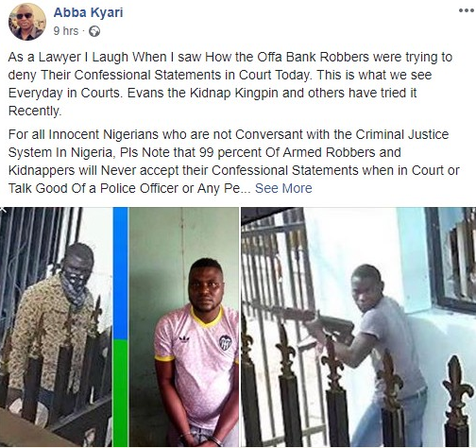476x448 pixels.
Task: Open the post permalink via 9 hrs timestamp
Action: [x=66, y=31]
